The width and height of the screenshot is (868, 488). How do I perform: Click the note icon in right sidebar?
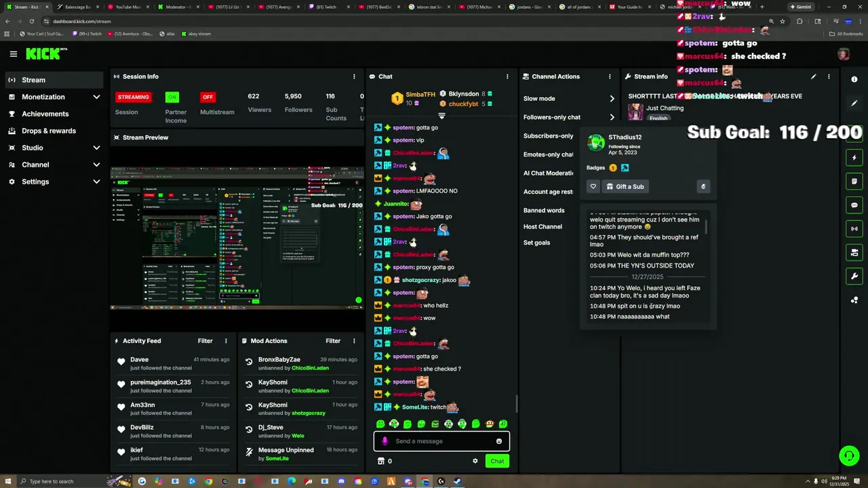(x=854, y=181)
